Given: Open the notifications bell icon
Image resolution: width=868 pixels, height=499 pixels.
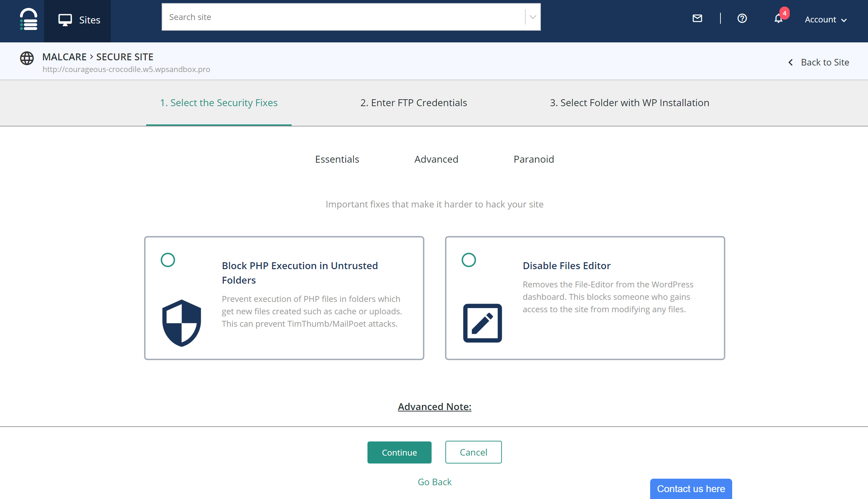Looking at the screenshot, I should (x=778, y=19).
